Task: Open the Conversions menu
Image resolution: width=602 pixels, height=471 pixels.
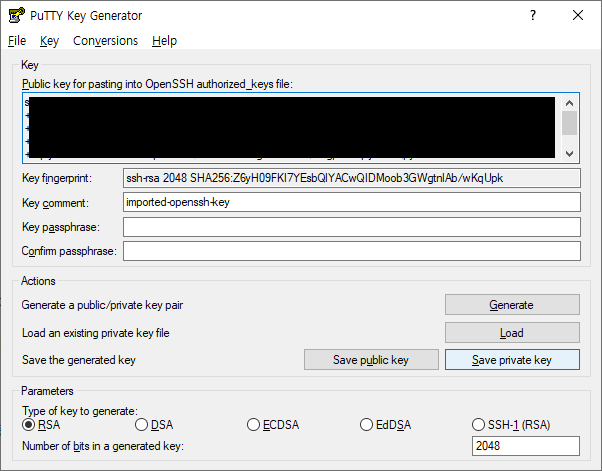Action: click(x=105, y=41)
